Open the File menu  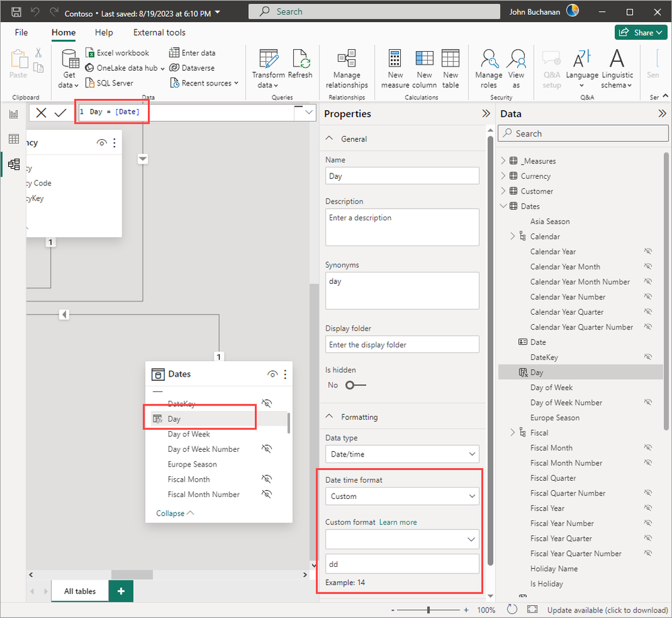(x=21, y=32)
